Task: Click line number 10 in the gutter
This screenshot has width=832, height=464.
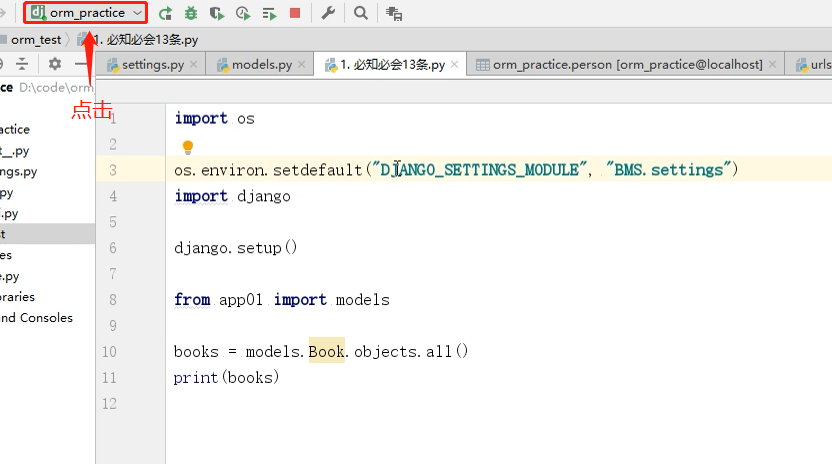Action: pyautogui.click(x=109, y=351)
